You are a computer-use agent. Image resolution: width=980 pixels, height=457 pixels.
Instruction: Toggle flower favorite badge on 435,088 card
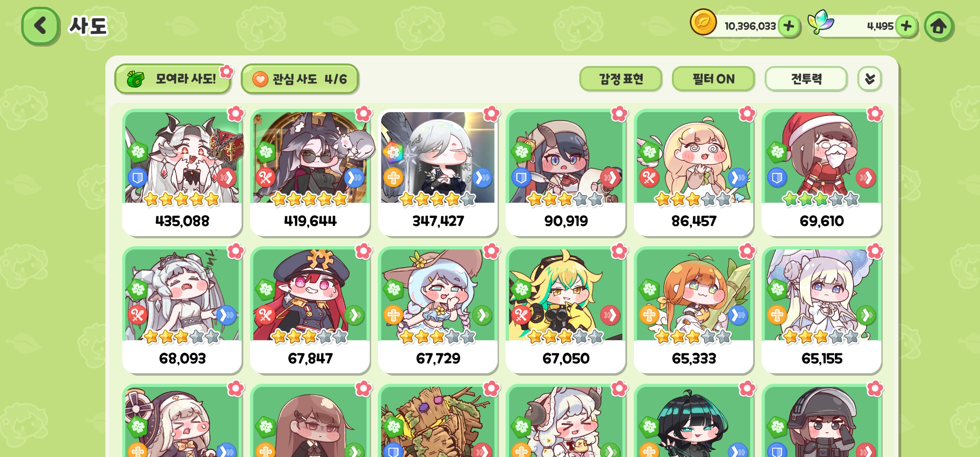pos(235,114)
